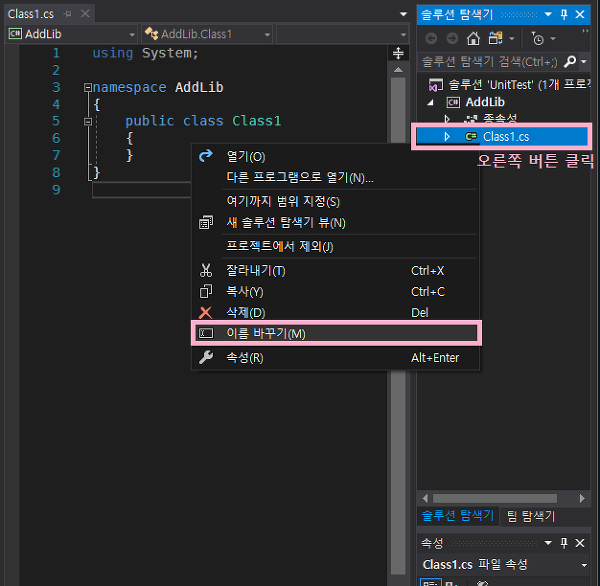Pin the Solution Explorer panel
The height and width of the screenshot is (586, 600).
tap(564, 15)
